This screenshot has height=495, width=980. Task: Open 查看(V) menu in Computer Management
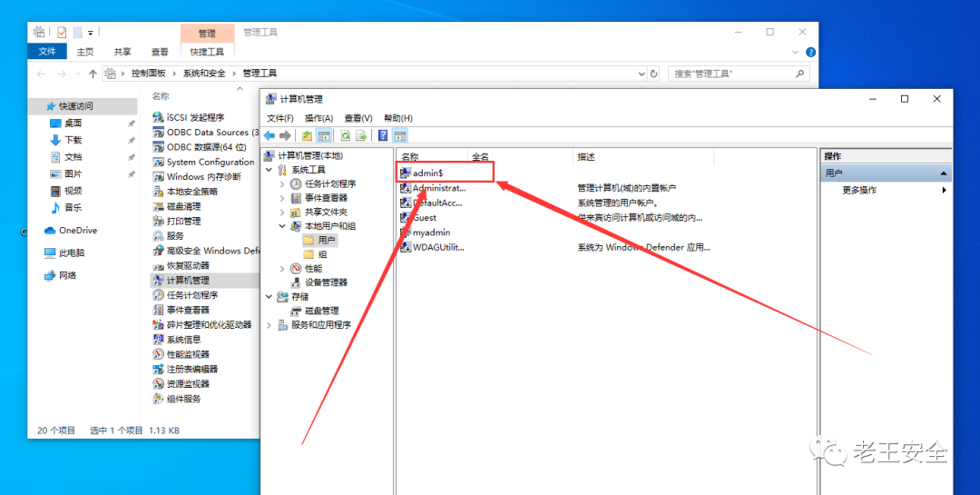pos(358,118)
